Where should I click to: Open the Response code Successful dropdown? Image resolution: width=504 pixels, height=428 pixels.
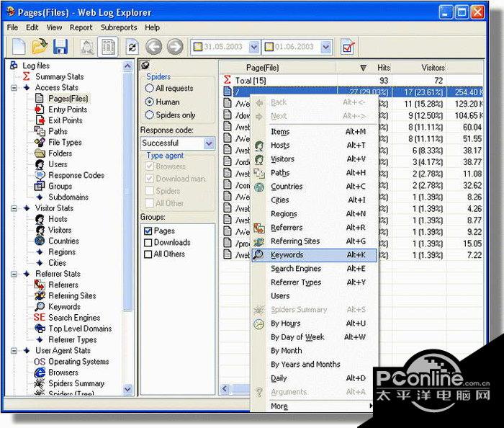click(209, 143)
